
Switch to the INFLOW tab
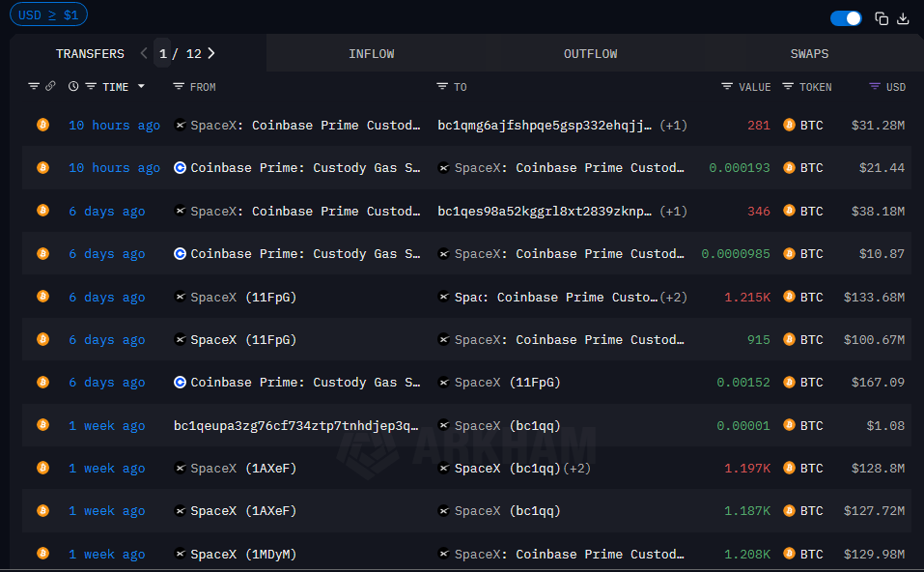372,54
